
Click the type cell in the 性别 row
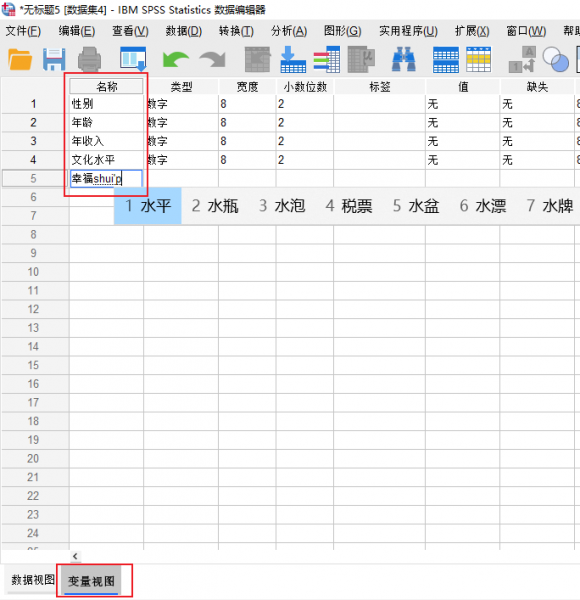tap(182, 104)
